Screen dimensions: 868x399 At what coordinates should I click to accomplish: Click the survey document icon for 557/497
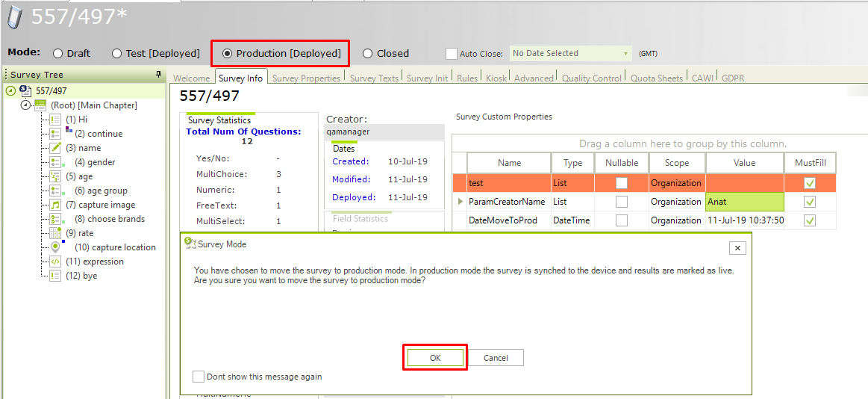pos(25,91)
